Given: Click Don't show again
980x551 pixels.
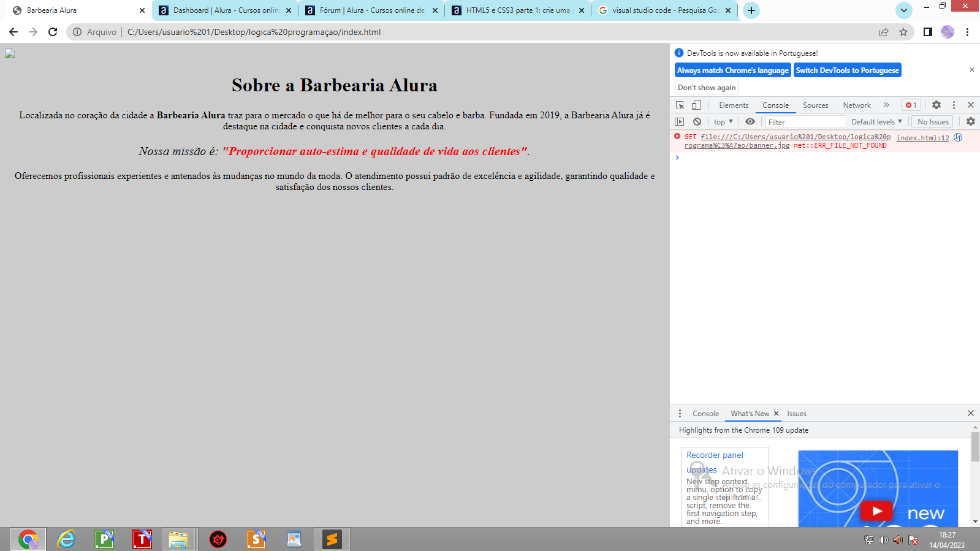Looking at the screenshot, I should point(706,88).
